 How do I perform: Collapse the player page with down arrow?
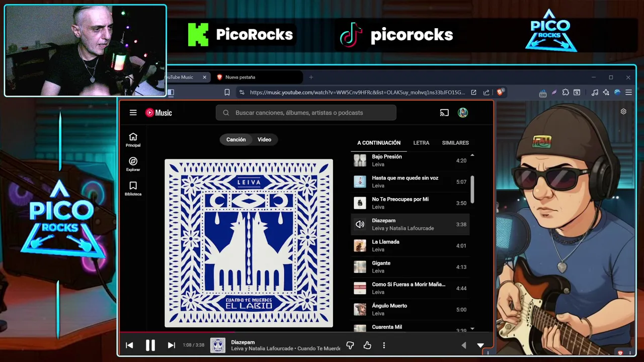[480, 345]
